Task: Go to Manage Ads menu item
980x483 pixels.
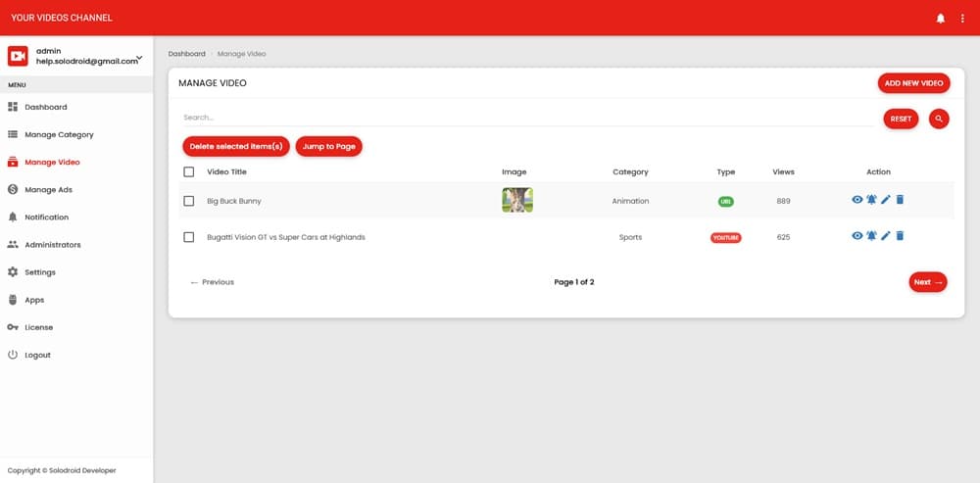Action: click(48, 189)
